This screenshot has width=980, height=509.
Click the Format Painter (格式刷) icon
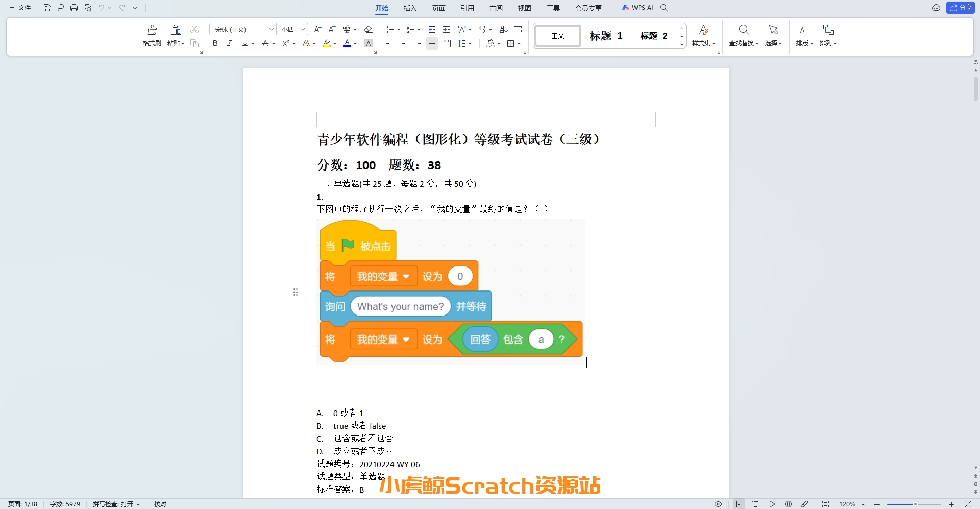pyautogui.click(x=152, y=30)
